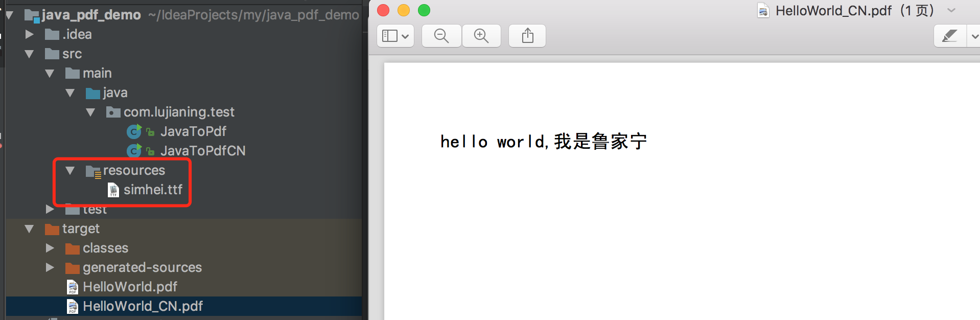Viewport: 980px width, 320px height.
Task: Collapse the com.lujianing.test package
Action: coord(90,112)
